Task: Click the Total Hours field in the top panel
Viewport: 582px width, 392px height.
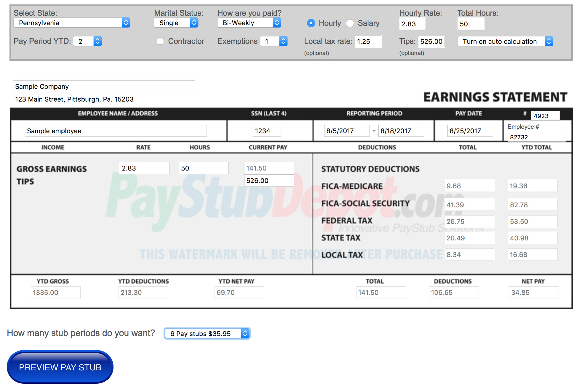Action: [471, 24]
